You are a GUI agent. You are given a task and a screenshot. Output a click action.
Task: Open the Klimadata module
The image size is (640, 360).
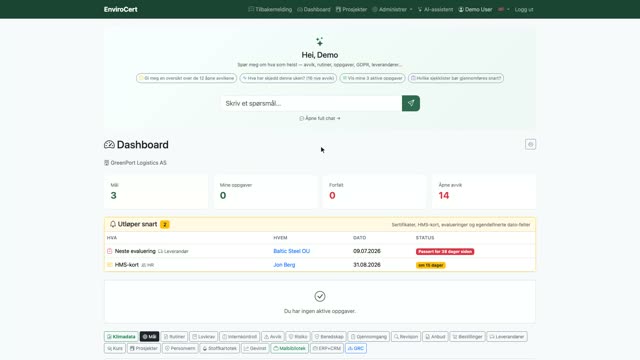click(121, 337)
